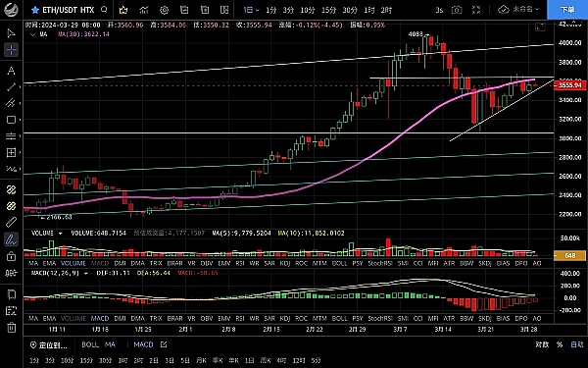Image resolution: width=588 pixels, height=368 pixels.
Task: Switch volume panel indicator to RSI
Action: (240, 263)
